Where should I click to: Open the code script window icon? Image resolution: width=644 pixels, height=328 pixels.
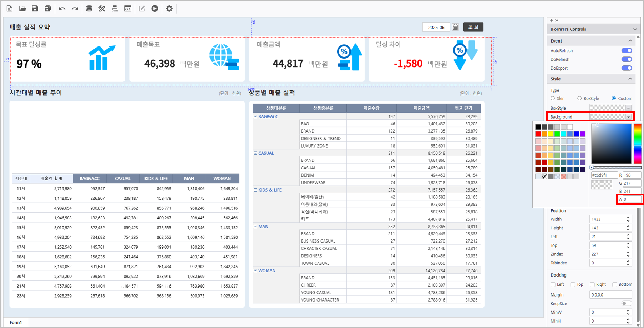[127, 9]
